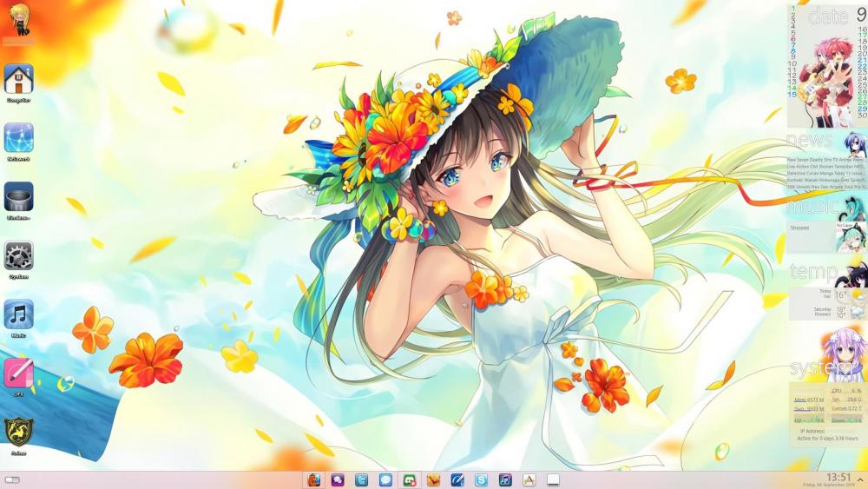Image resolution: width=868 pixels, height=489 pixels.
Task: Launch Firefox from the taskbar
Action: pos(313,479)
